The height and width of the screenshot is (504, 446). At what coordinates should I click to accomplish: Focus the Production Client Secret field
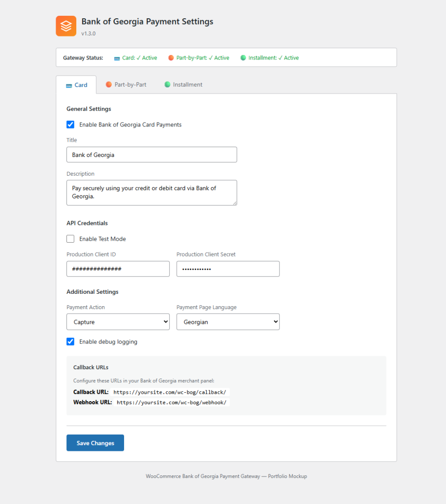point(228,269)
